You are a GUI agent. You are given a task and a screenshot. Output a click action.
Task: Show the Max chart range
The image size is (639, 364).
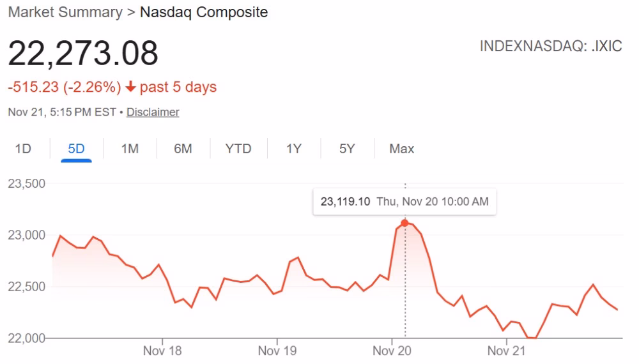[x=402, y=149]
